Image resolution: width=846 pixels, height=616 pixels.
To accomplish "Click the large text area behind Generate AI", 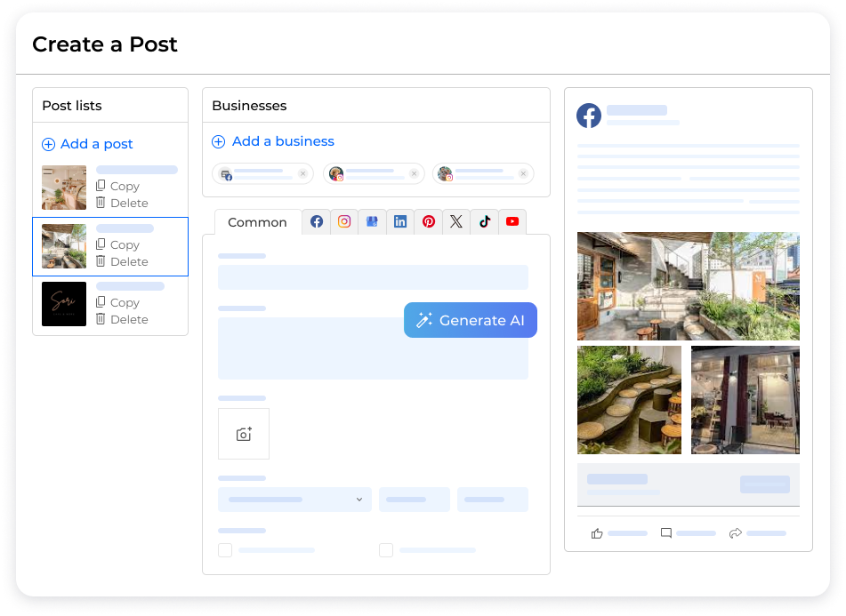I will coord(373,348).
